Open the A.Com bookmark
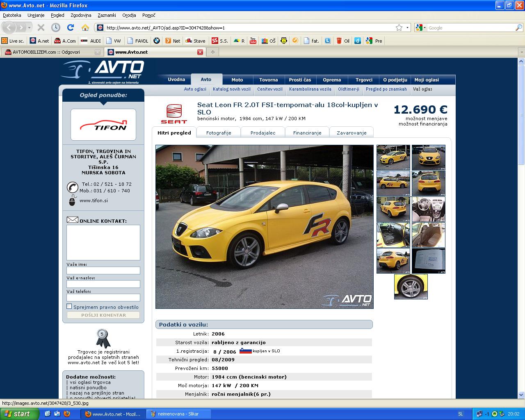The height and width of the screenshot is (420, 525). coord(65,41)
